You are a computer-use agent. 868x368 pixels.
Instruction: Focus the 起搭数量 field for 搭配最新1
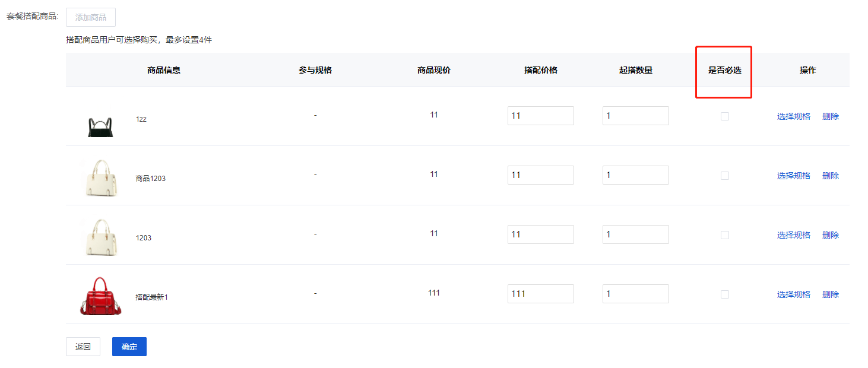[x=636, y=294]
